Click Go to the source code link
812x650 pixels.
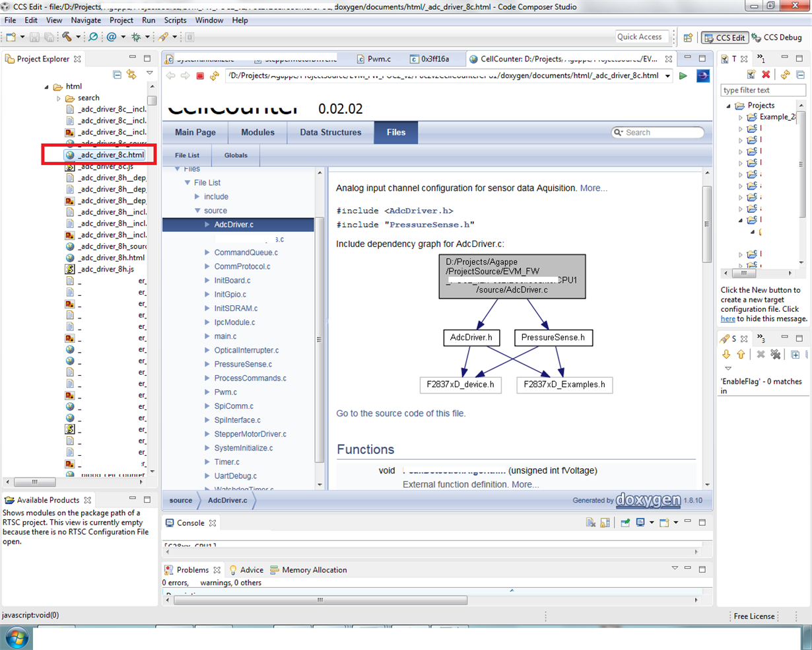point(401,414)
